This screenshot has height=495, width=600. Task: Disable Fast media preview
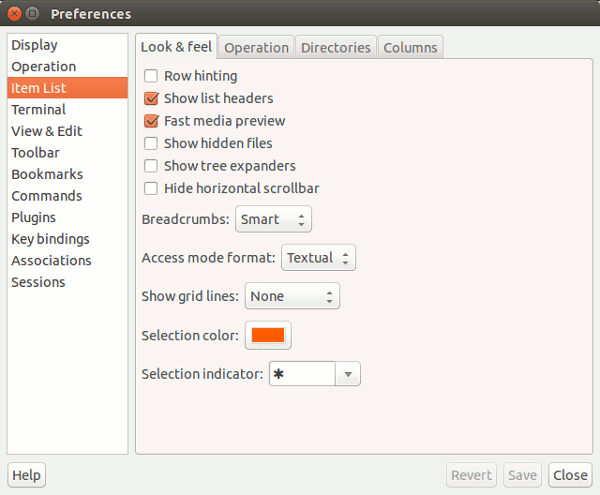coord(151,121)
